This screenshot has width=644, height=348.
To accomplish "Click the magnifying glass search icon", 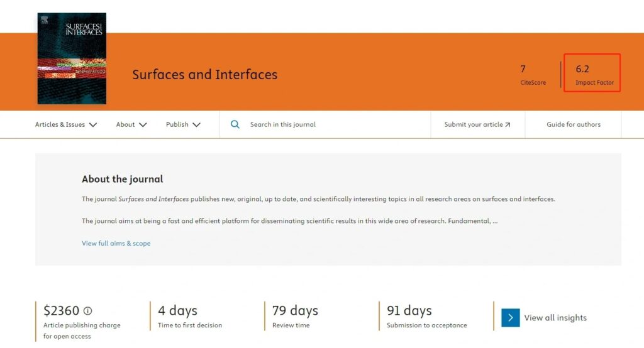I will pos(235,124).
